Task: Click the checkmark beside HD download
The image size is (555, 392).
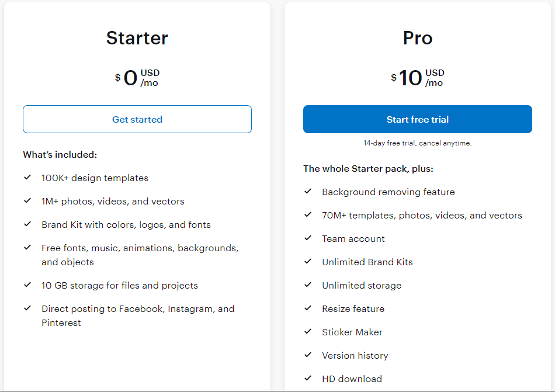Action: [308, 379]
